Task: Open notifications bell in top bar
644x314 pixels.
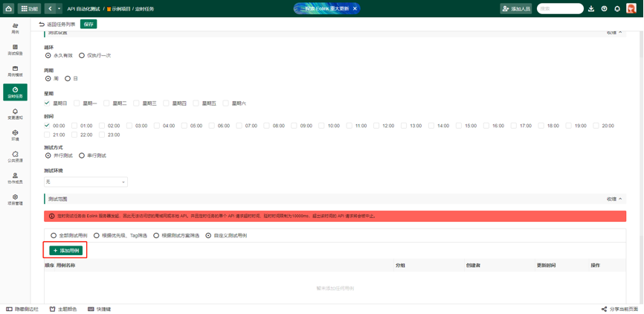Action: coord(617,9)
